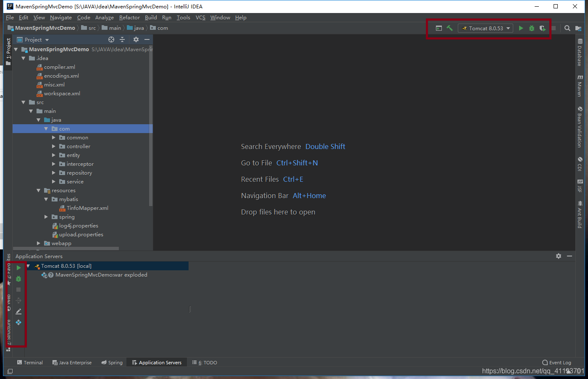Edit configuration pencil icon in Application Servers
Screen dimensions: 588x379
[x=18, y=311]
